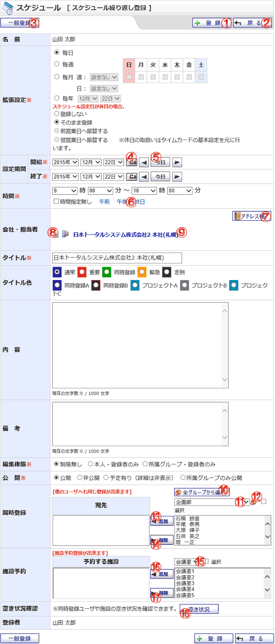Choose the orange 緊急 title color
275x644 pixels.
coord(142,272)
